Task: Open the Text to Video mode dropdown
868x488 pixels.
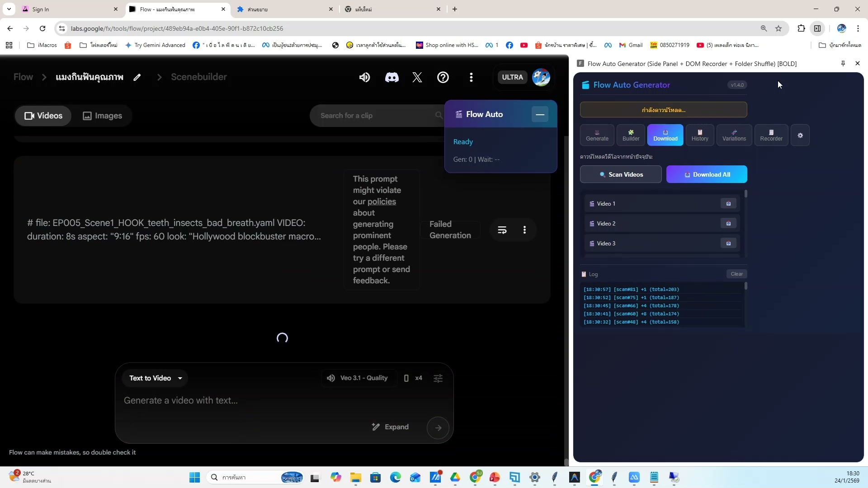Action: pos(155,378)
